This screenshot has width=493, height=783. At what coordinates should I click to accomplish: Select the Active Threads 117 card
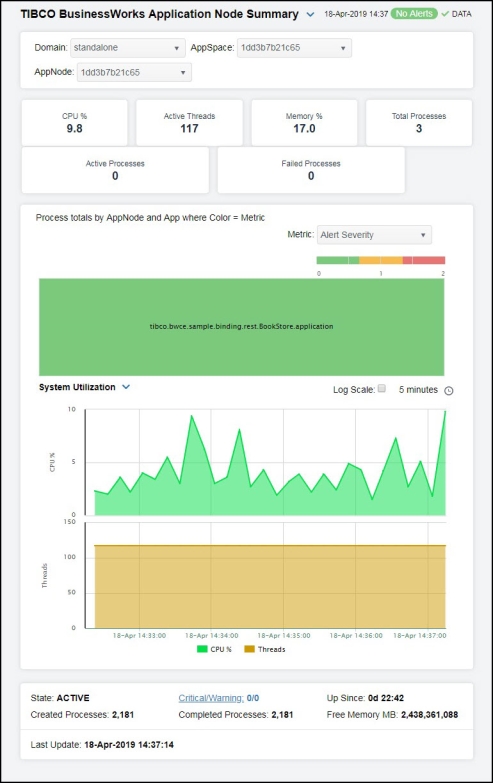click(189, 123)
